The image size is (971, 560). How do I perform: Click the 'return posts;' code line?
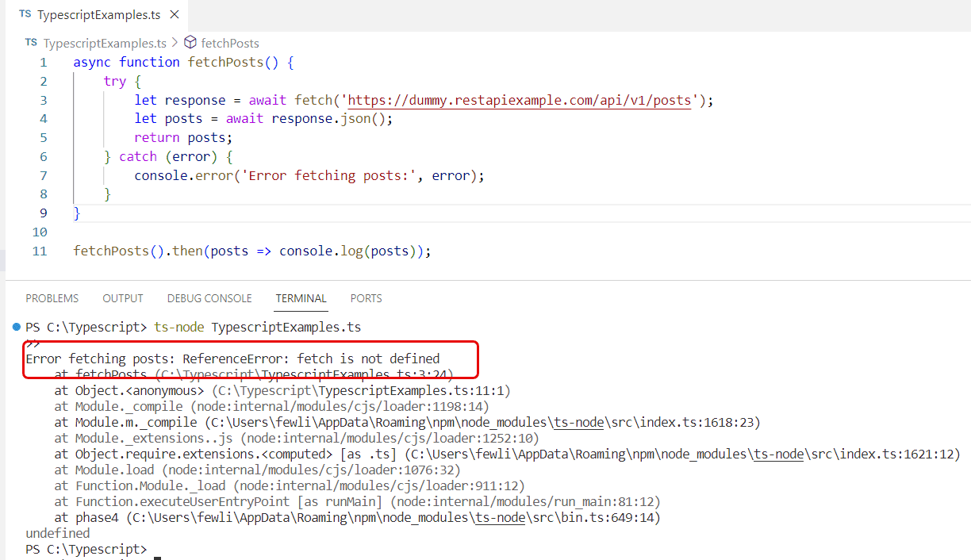click(183, 137)
